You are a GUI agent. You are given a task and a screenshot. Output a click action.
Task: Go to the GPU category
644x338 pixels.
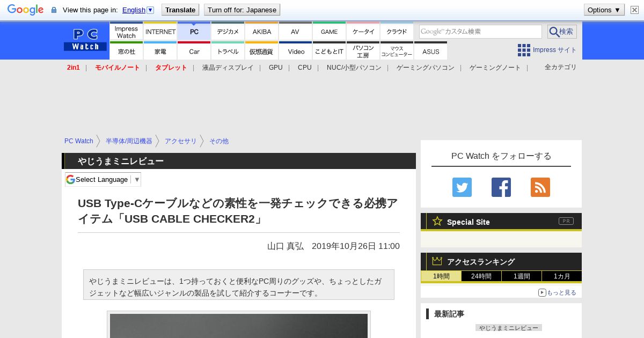276,68
